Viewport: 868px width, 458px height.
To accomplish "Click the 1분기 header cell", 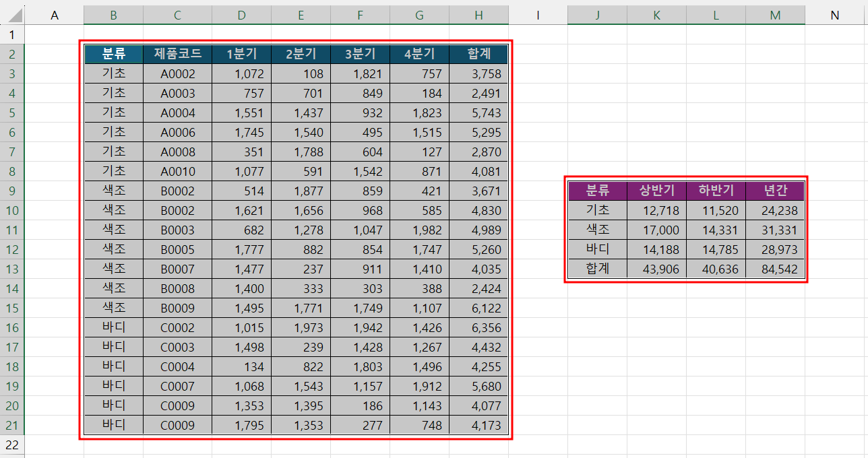I will point(241,55).
